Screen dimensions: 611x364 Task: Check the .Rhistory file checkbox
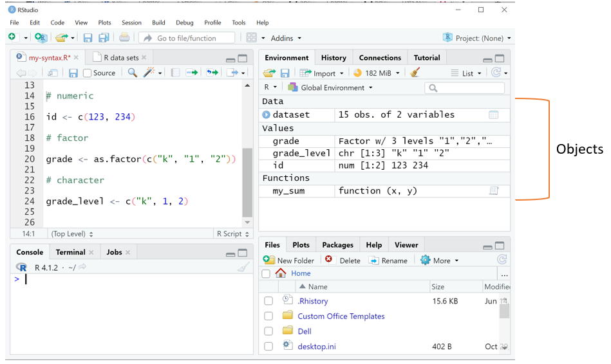(268, 301)
